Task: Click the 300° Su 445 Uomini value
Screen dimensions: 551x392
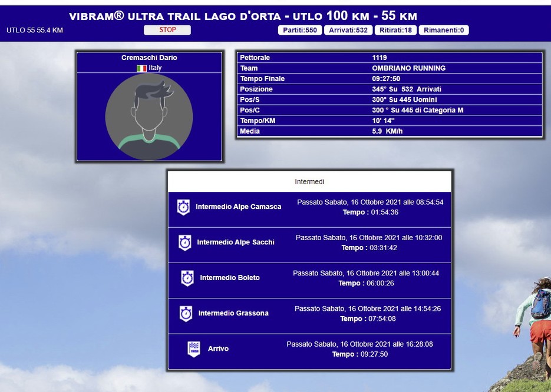Action: [x=404, y=99]
